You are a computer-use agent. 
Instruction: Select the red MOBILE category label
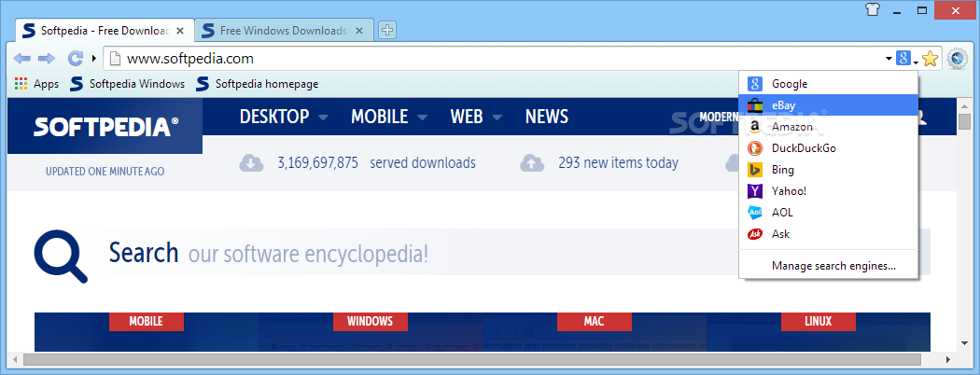(x=147, y=321)
